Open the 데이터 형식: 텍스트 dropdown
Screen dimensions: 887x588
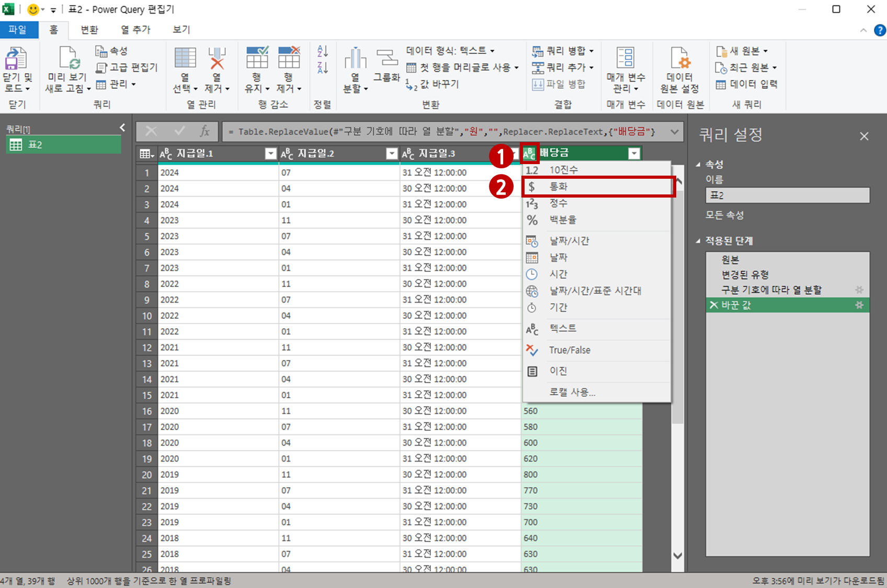click(x=450, y=51)
